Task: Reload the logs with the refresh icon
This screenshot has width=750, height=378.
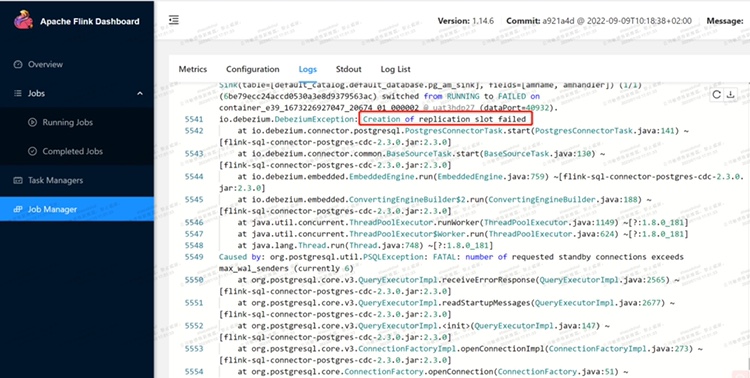Action: (716, 95)
